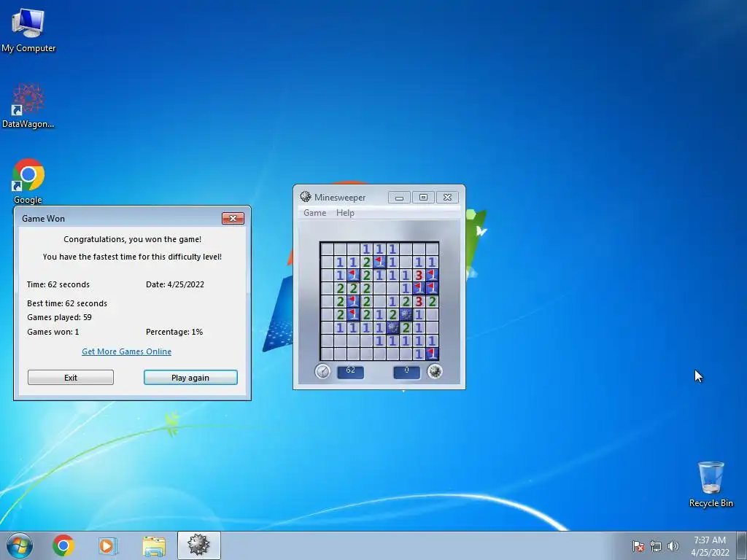Screen dimensions: 747x560
Task: Click the red 3 beside the third-row flag
Action: 419,275
